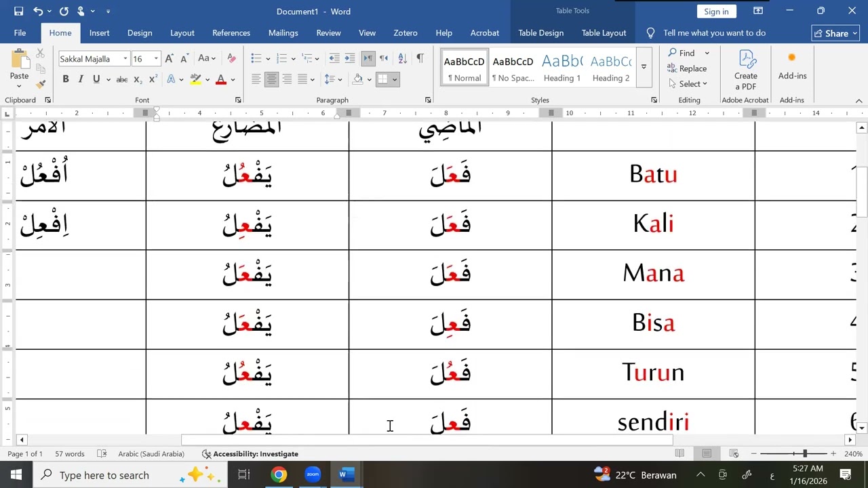
Task: Apply superscript formatting
Action: pyautogui.click(x=153, y=79)
